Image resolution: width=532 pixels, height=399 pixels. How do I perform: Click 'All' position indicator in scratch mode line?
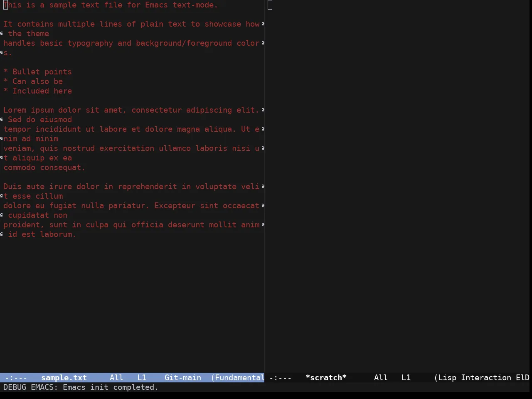pos(381,377)
